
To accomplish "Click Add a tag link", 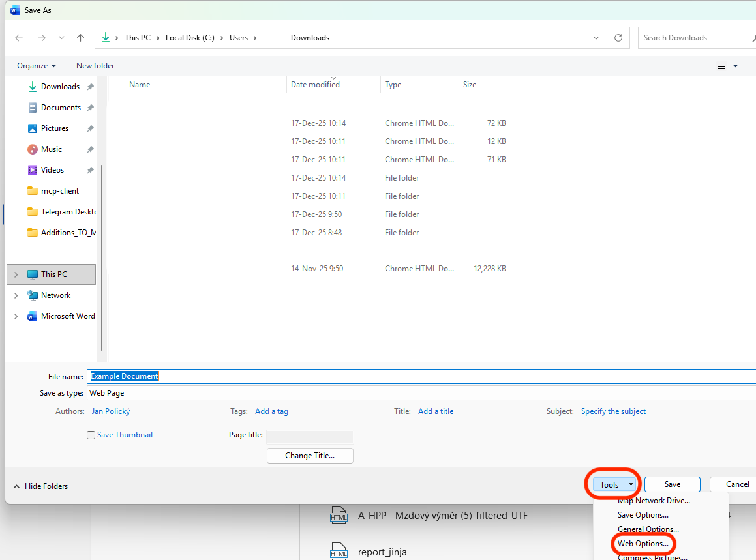I will pyautogui.click(x=271, y=411).
